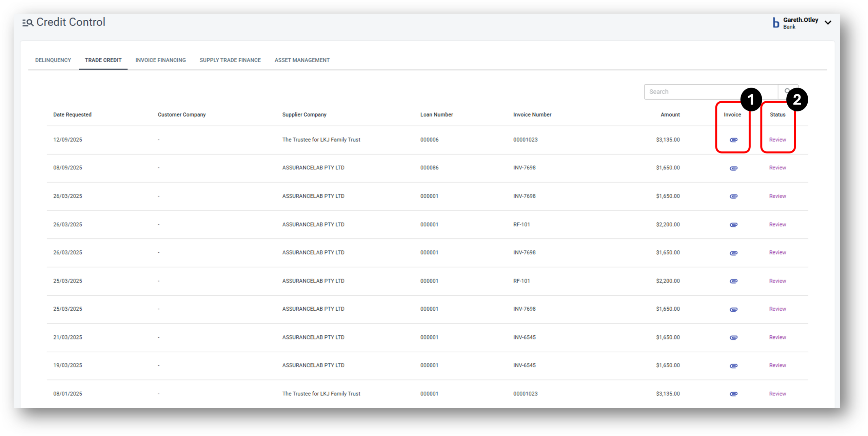Open Review for the $2,200.00 RF-101 request
This screenshot has height=436, width=868.
point(777,224)
